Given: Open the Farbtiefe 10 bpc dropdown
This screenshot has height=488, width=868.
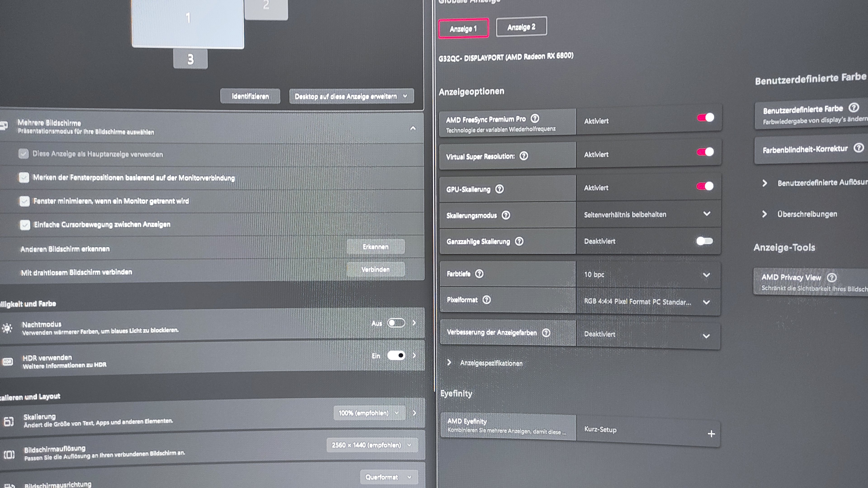Looking at the screenshot, I should point(647,274).
